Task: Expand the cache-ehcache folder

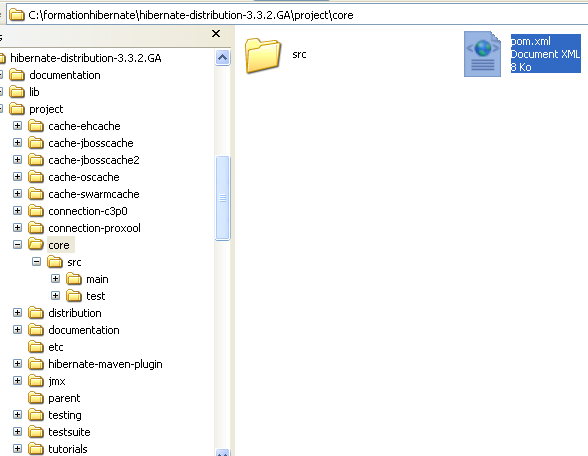Action: point(17,126)
